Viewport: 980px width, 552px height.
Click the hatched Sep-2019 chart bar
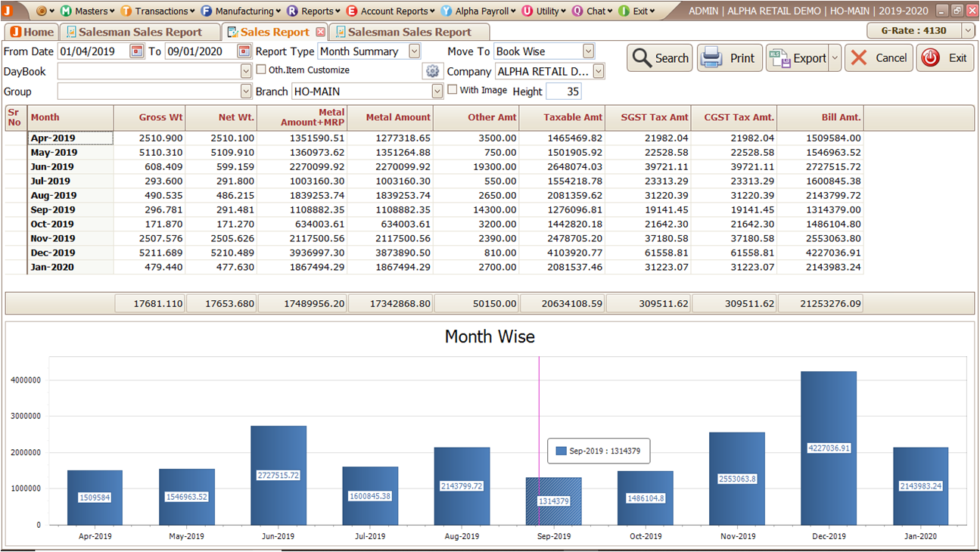(554, 501)
